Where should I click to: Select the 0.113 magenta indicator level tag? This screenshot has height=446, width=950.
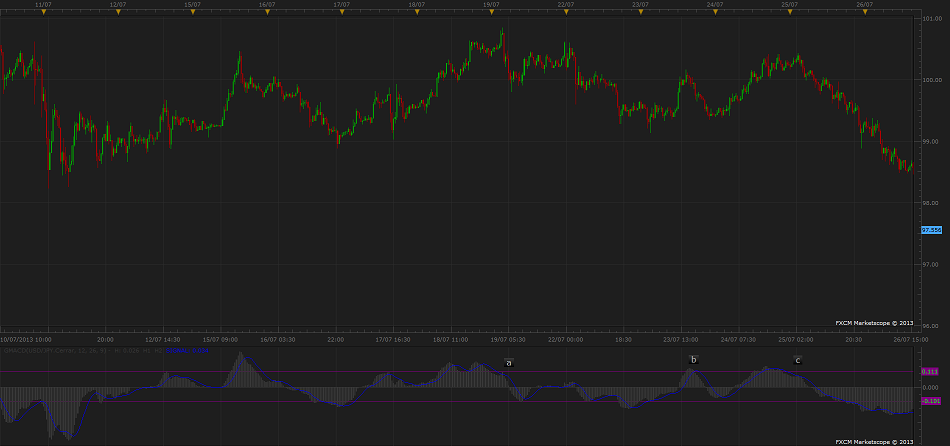(931, 372)
